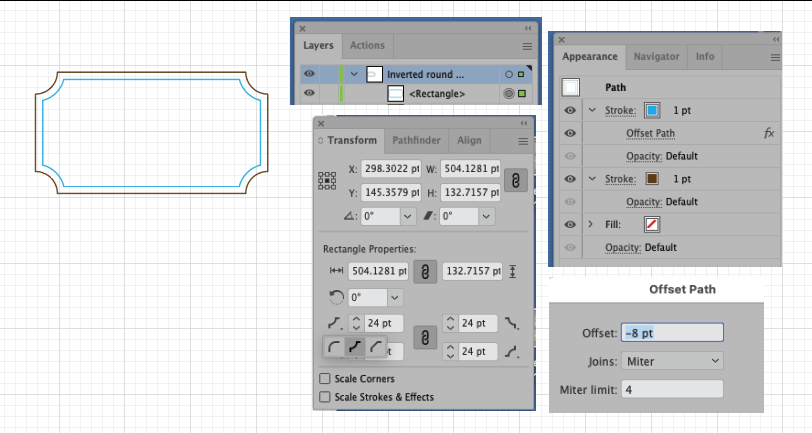Click the rectangle rotation angle icon
The width and height of the screenshot is (812, 433).
pos(337,297)
